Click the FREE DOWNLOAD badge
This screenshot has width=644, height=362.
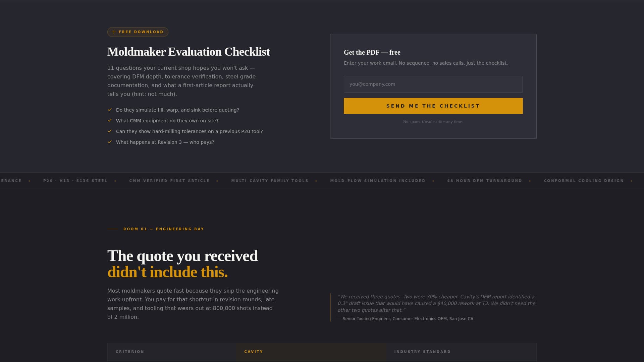(138, 32)
